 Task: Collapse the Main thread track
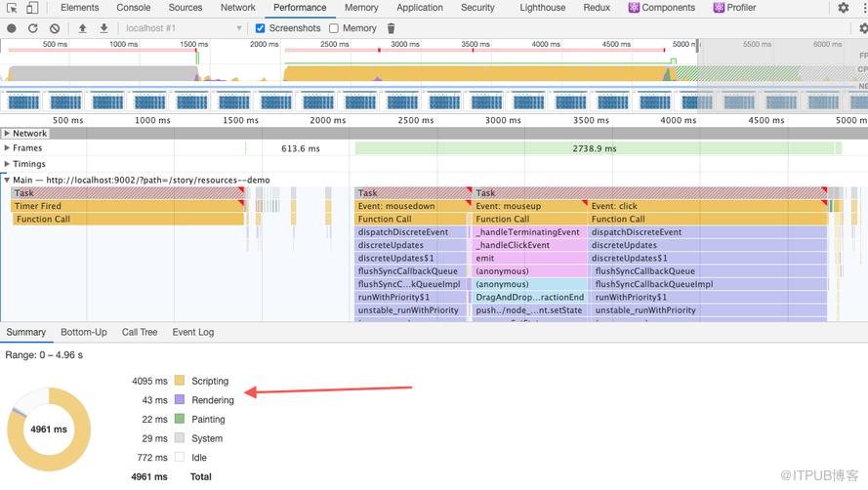tap(7, 180)
